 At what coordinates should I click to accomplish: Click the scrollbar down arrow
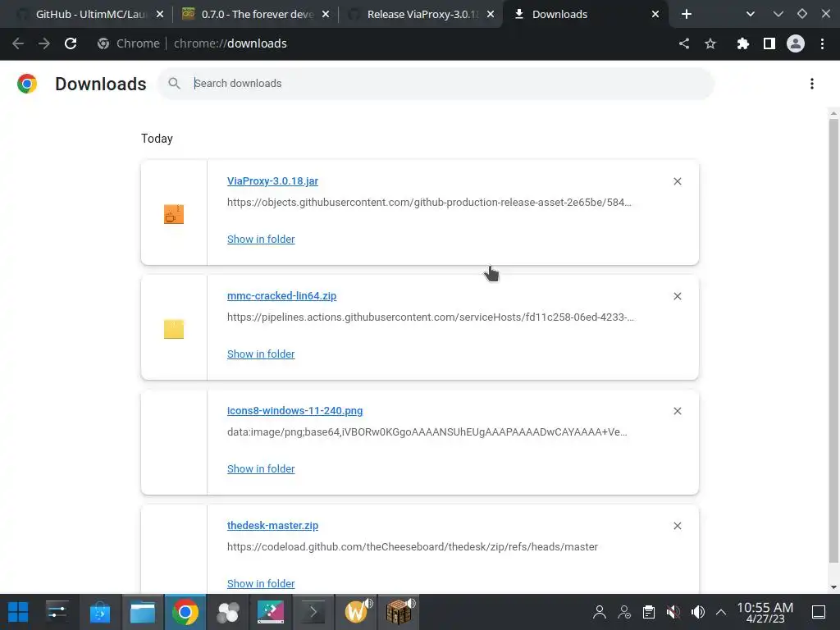(x=833, y=587)
